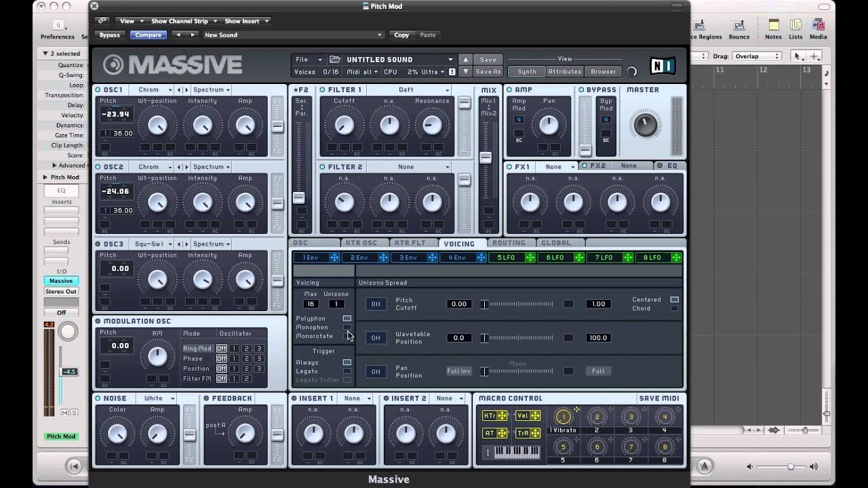Click the TrR macro drag handle
Image resolution: width=868 pixels, height=488 pixels.
535,433
